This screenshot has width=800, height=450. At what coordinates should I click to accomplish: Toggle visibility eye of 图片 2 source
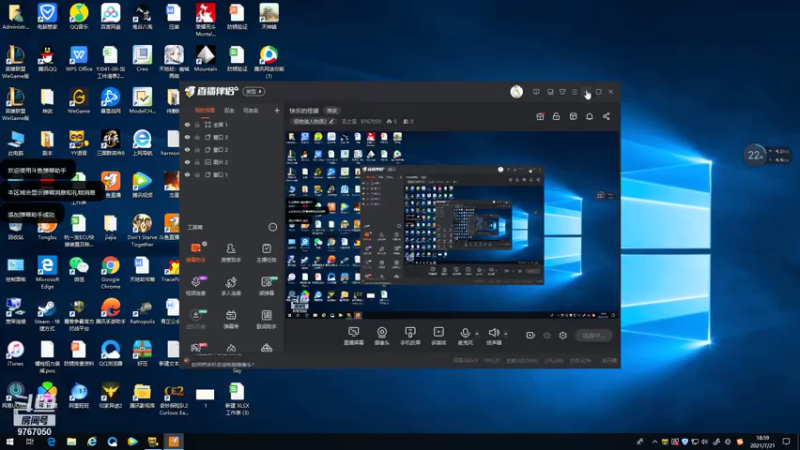pos(187,162)
